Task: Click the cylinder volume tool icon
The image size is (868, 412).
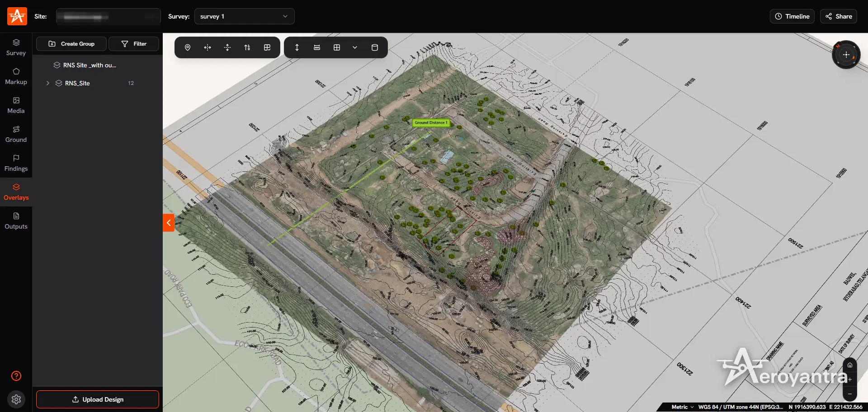Action: (x=375, y=47)
